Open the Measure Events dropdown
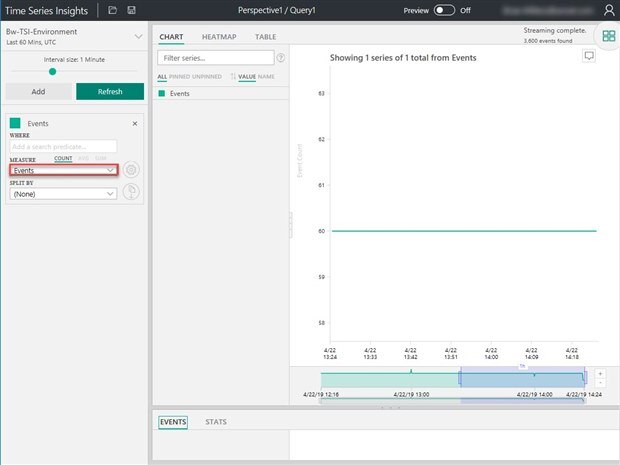The width and height of the screenshot is (620, 465). coord(64,171)
